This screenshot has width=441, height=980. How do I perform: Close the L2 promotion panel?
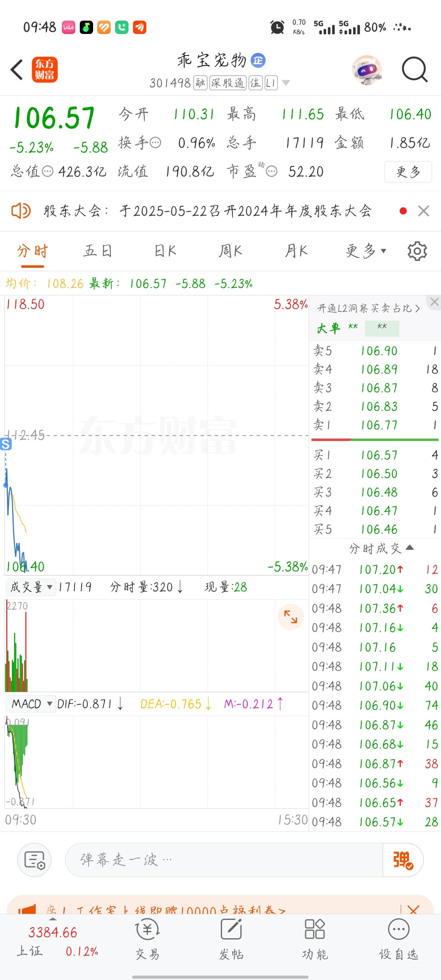[x=435, y=302]
